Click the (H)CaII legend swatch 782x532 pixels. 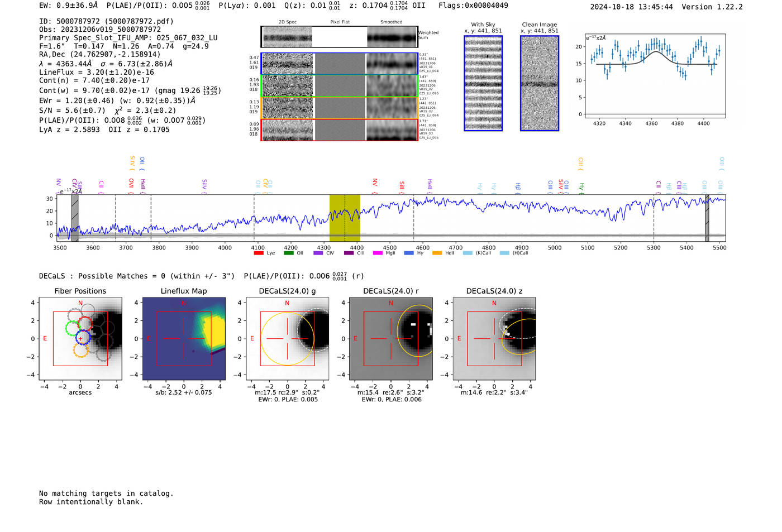[x=504, y=253]
